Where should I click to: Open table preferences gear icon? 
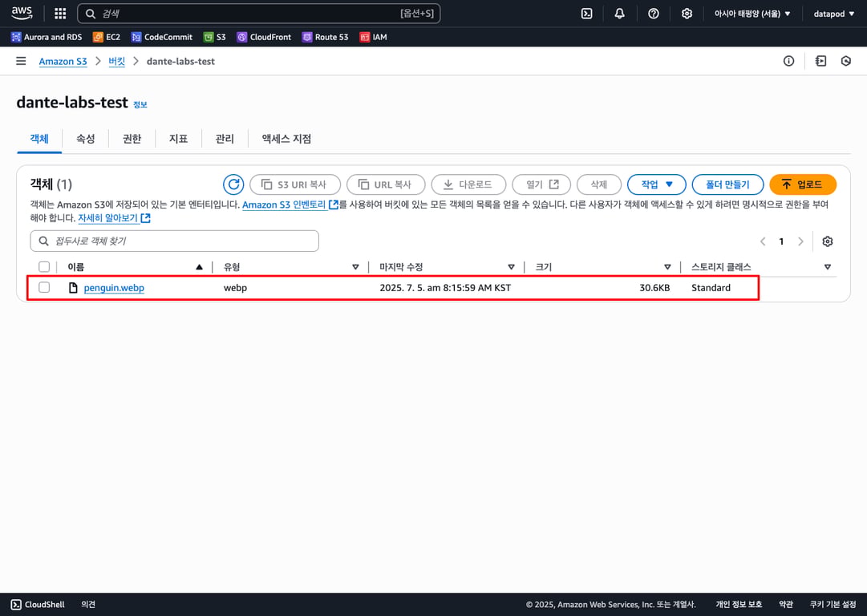point(828,241)
